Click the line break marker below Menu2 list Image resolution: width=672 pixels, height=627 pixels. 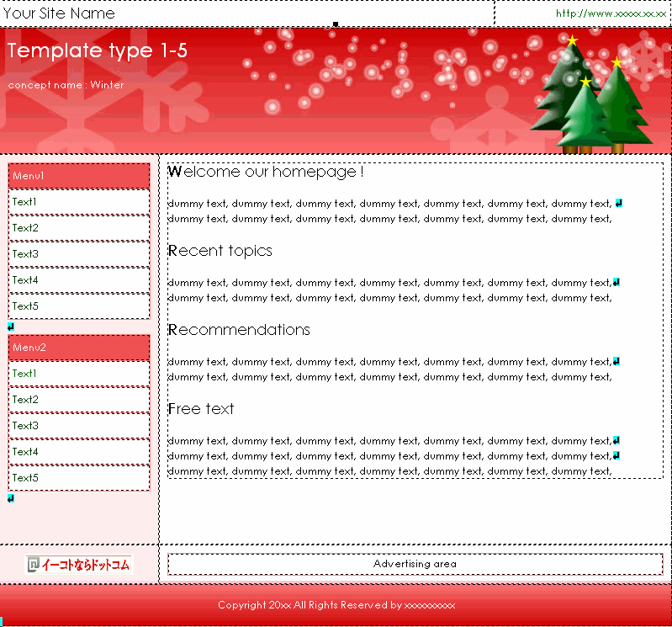point(11,498)
